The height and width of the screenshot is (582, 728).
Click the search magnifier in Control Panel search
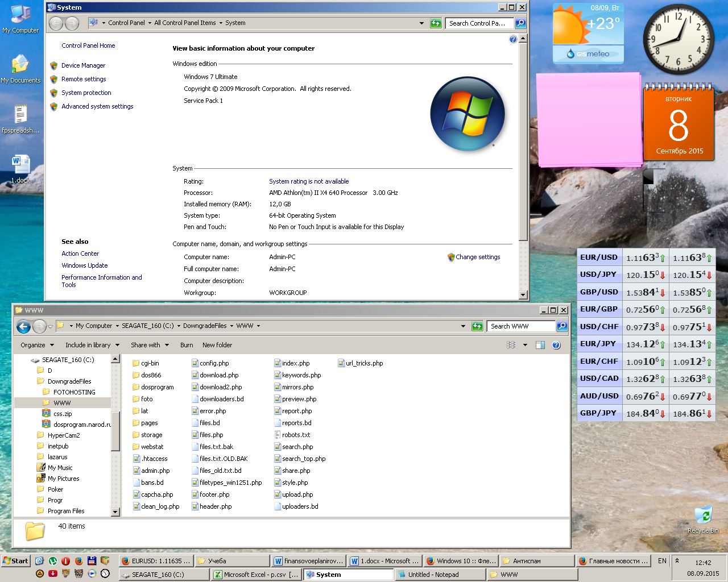coord(520,23)
